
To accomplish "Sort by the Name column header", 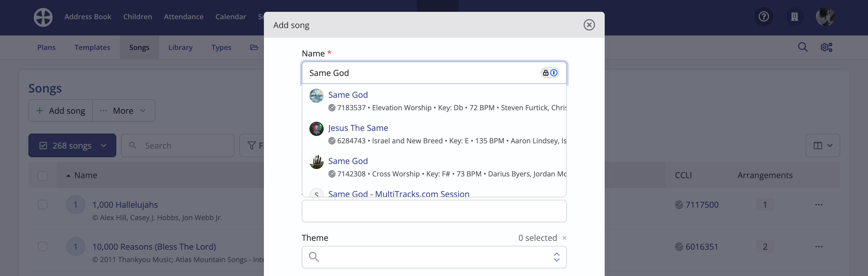I will (x=85, y=175).
